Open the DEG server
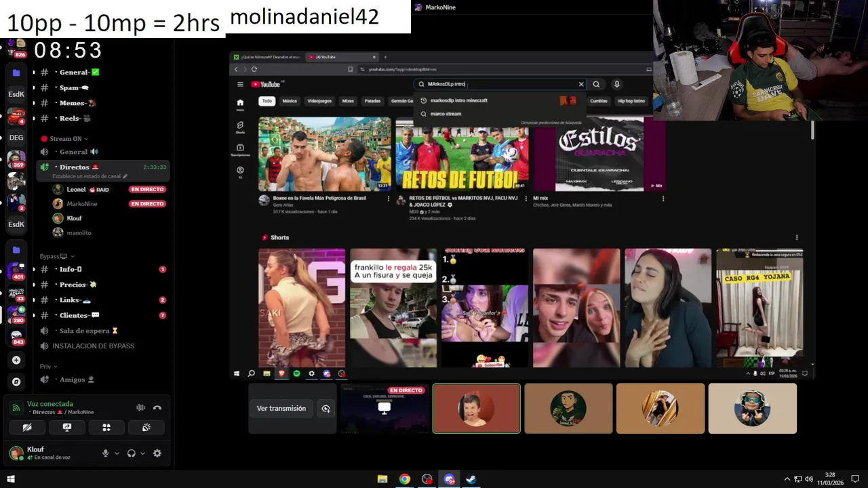This screenshot has width=868, height=488. coord(16,138)
